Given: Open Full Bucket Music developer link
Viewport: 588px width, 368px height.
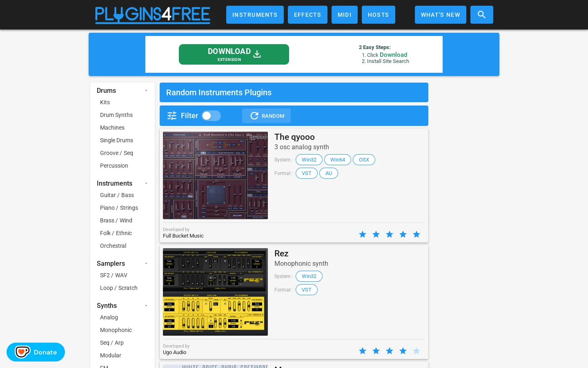Looking at the screenshot, I should (x=183, y=236).
